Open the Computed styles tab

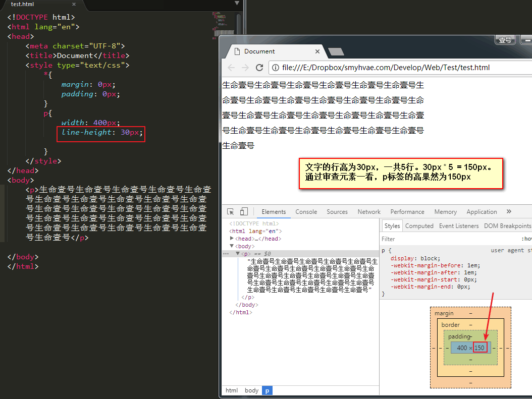coord(419,225)
